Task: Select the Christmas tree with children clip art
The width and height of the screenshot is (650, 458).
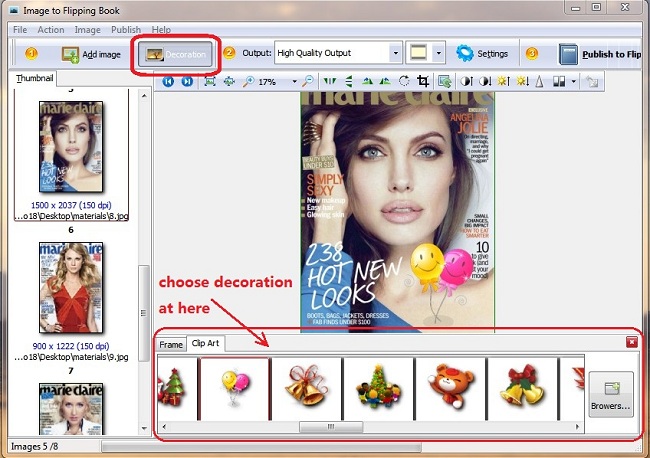Action: 378,389
